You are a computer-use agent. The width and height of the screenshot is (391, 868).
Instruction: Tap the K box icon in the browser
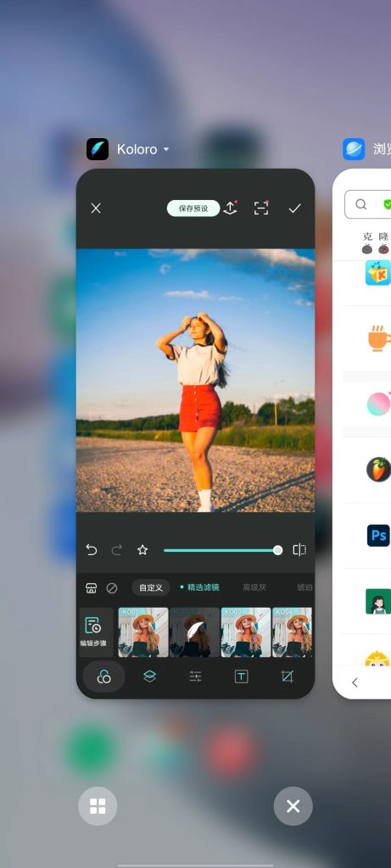378,273
